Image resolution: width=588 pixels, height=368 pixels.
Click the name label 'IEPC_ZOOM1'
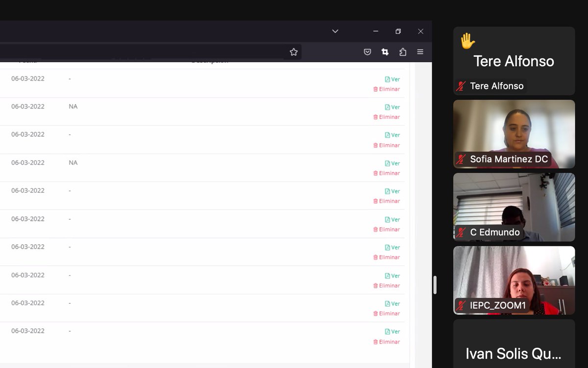(x=498, y=306)
